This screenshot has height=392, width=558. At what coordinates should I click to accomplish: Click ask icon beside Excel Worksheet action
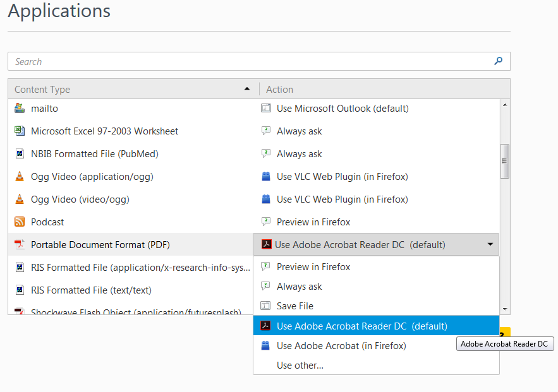[266, 131]
